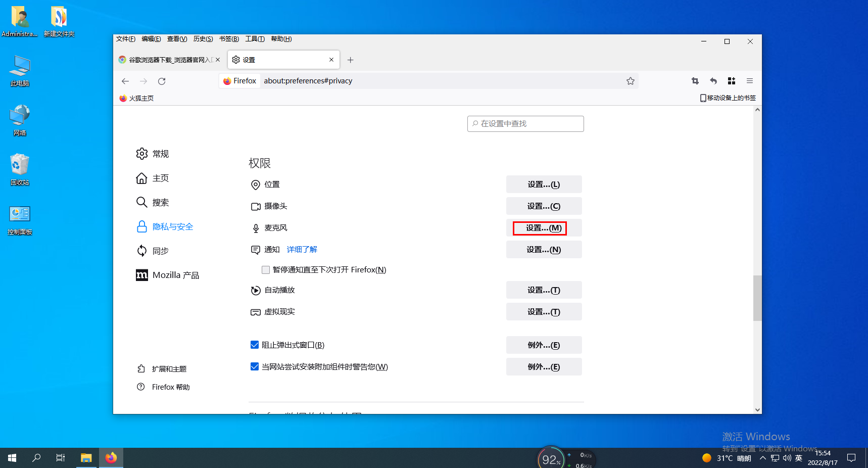Screen dimensions: 868x468
Task: Click the undo arrow icon near the toolbar right
Action: tap(713, 81)
